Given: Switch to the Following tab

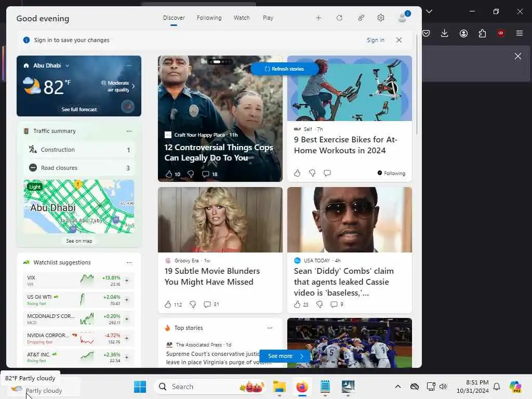Looking at the screenshot, I should pos(209,18).
